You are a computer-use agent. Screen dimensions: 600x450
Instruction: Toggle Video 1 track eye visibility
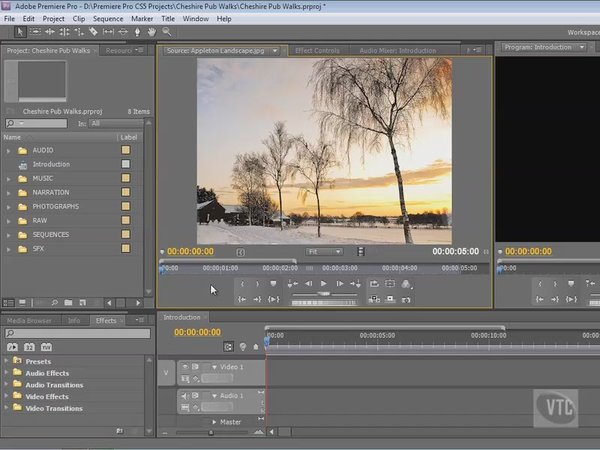click(x=184, y=367)
